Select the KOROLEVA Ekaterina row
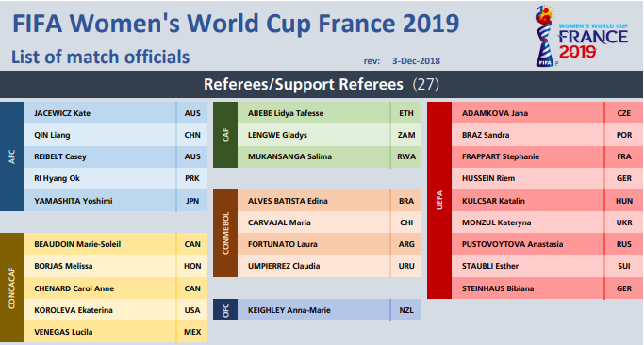 coord(115,310)
